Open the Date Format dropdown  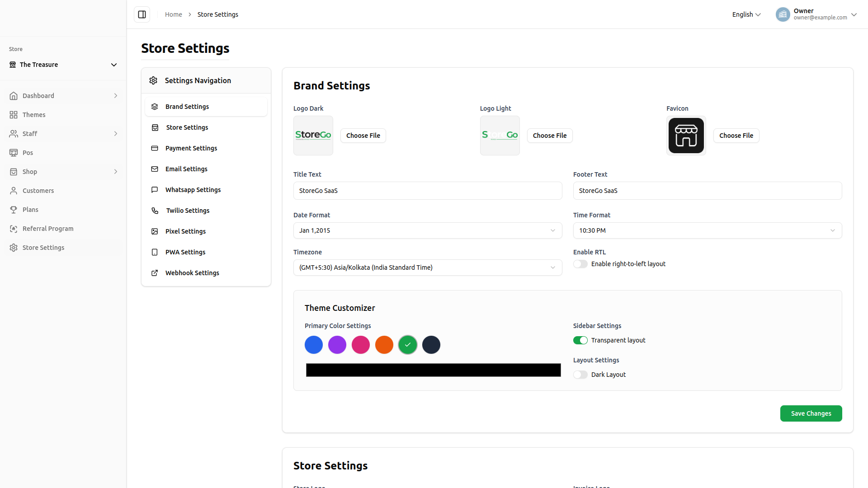pyautogui.click(x=427, y=230)
